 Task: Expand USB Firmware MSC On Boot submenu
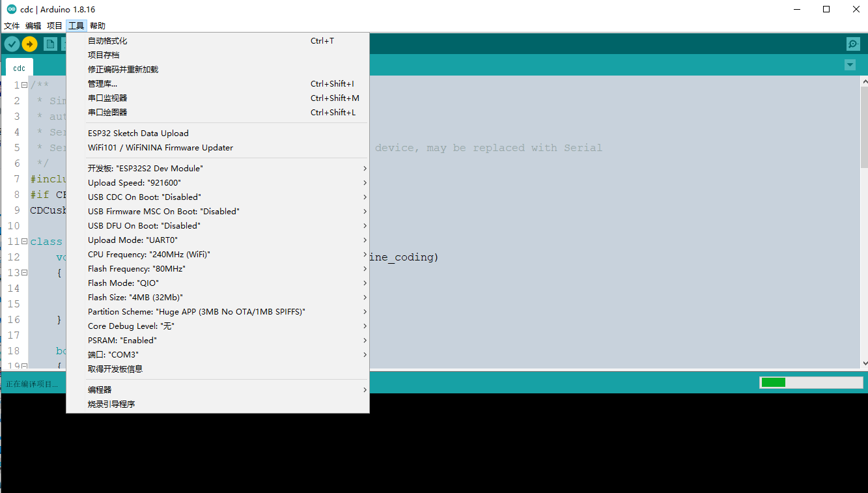point(217,212)
